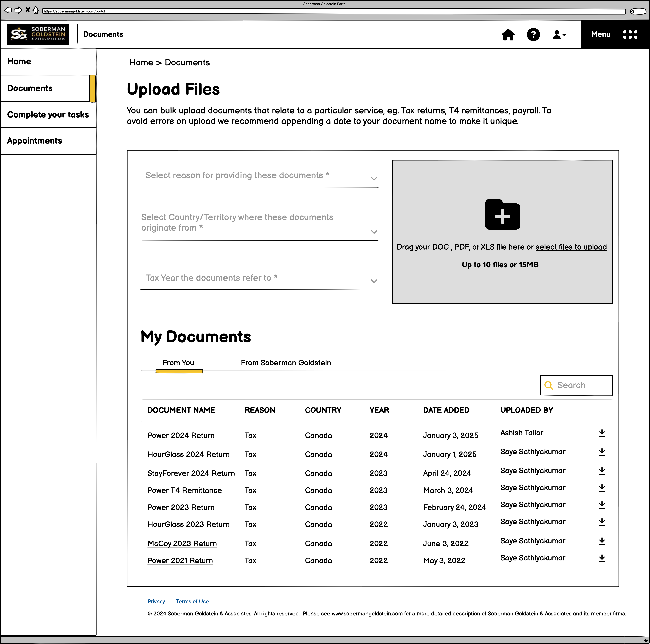The height and width of the screenshot is (644, 650).
Task: Click the magnifier icon in Search box
Action: [549, 386]
